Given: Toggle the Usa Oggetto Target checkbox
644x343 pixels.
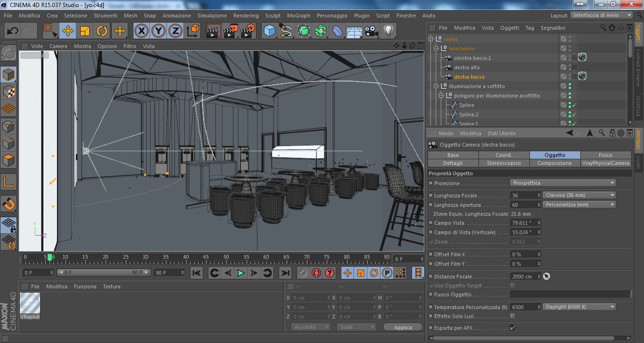Looking at the screenshot, I should [x=512, y=286].
